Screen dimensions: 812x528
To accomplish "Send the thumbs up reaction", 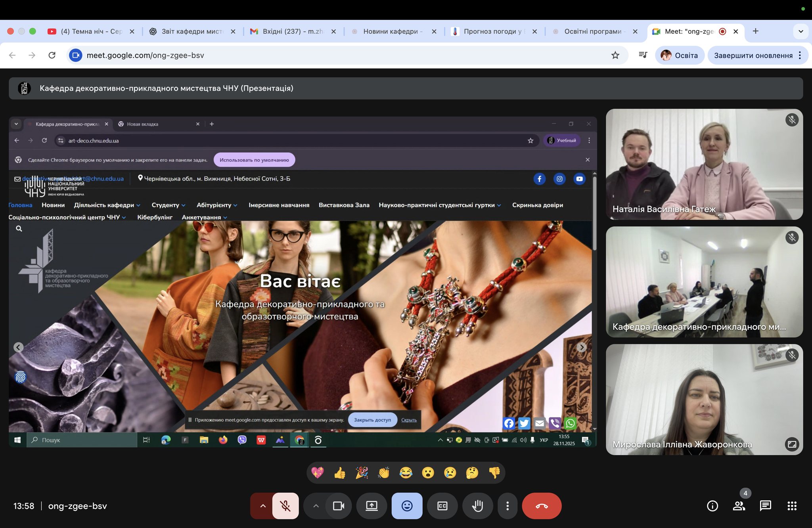I will pos(339,473).
